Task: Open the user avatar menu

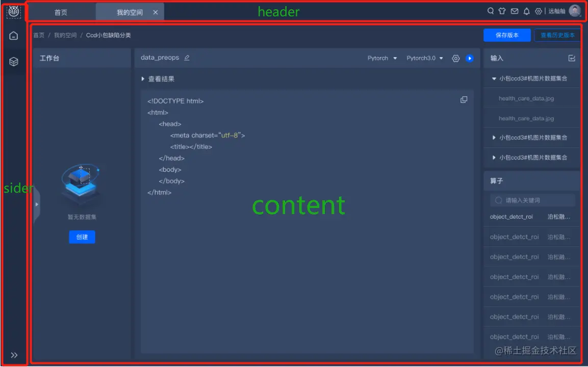Action: point(575,11)
